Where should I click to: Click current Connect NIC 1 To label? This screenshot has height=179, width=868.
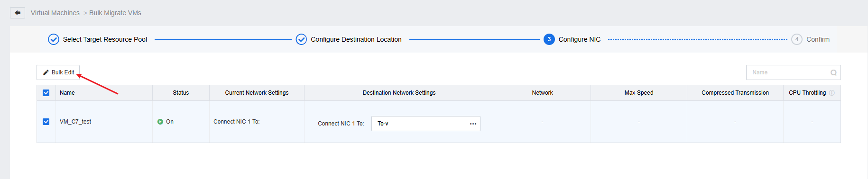pos(237,122)
